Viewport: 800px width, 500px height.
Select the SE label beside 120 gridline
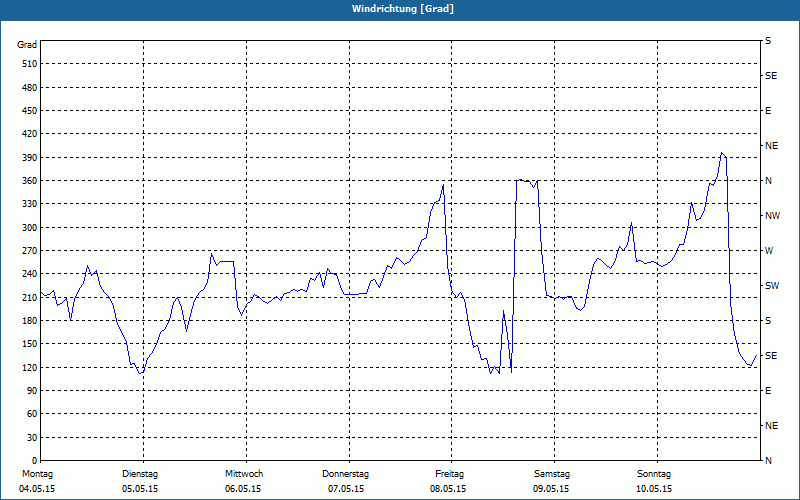(771, 356)
